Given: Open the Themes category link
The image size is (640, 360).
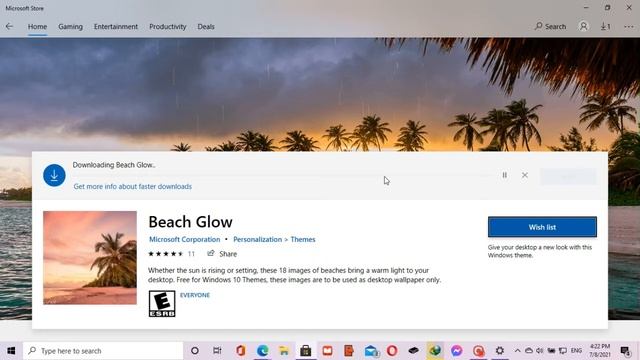Looking at the screenshot, I should tap(303, 240).
